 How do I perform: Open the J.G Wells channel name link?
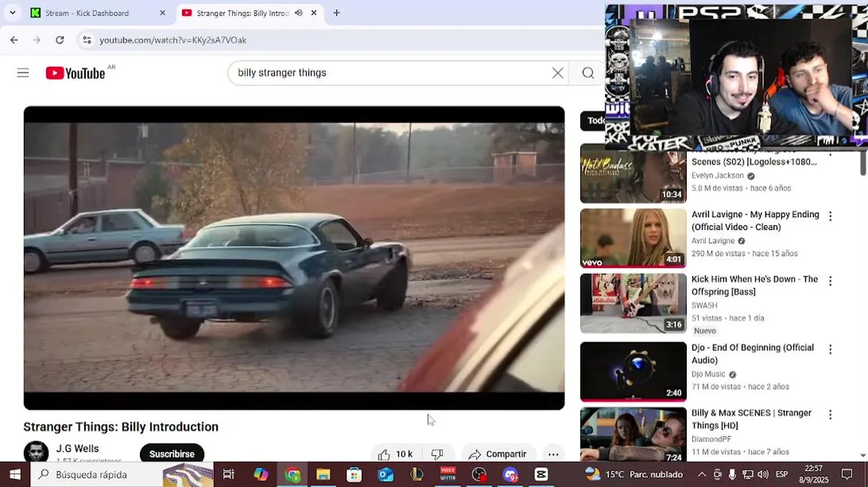(77, 448)
